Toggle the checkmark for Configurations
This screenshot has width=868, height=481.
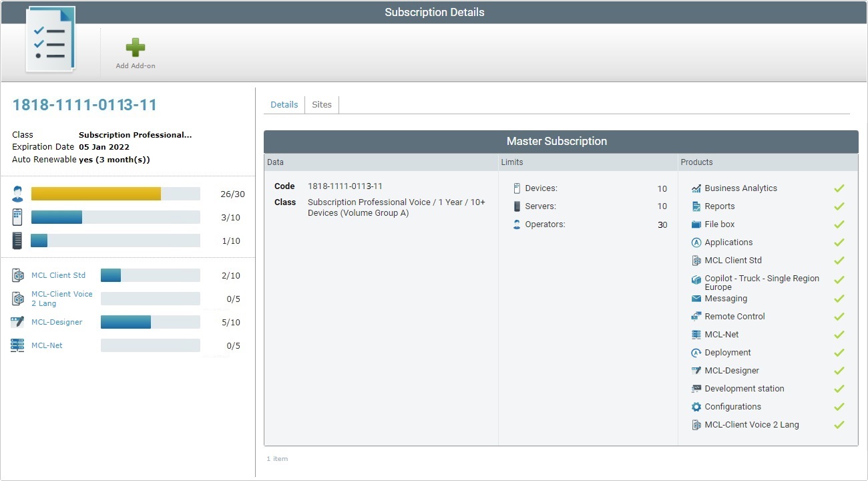[839, 406]
